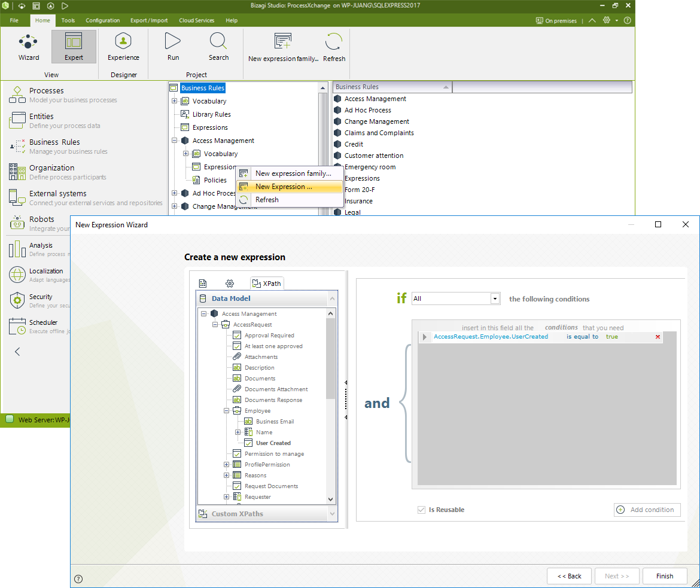Toggle the Is Reusable checkbox
This screenshot has height=588, width=700.
[421, 510]
